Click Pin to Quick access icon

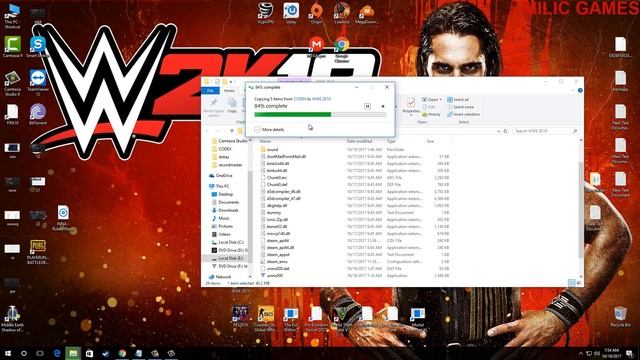point(214,107)
